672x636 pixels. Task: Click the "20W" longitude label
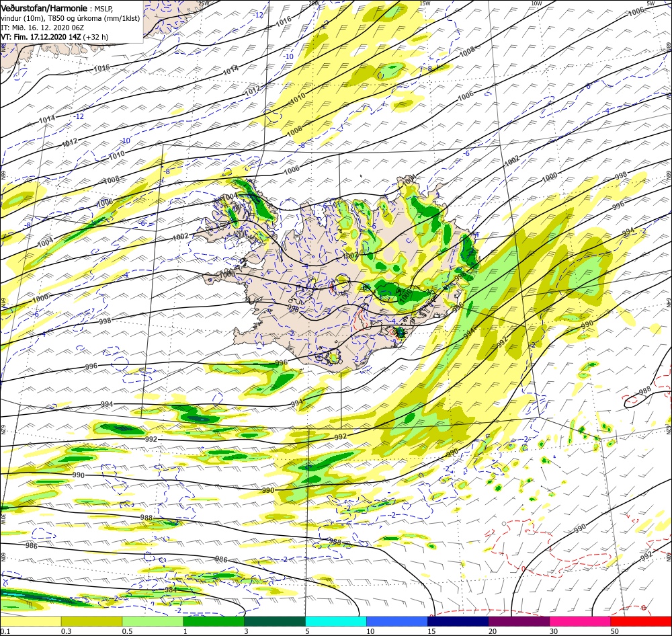click(x=314, y=3)
